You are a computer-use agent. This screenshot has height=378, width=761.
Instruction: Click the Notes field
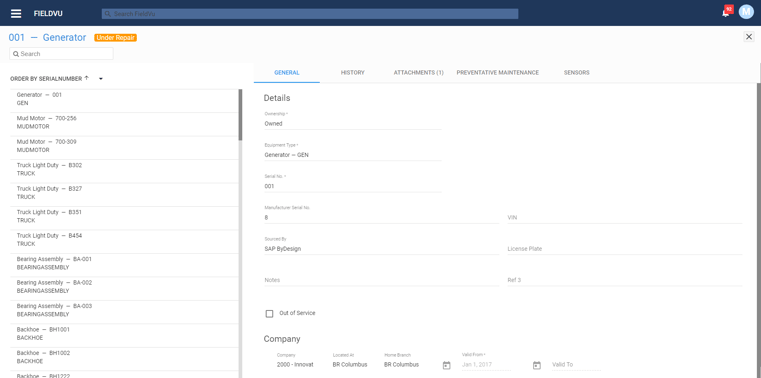381,280
